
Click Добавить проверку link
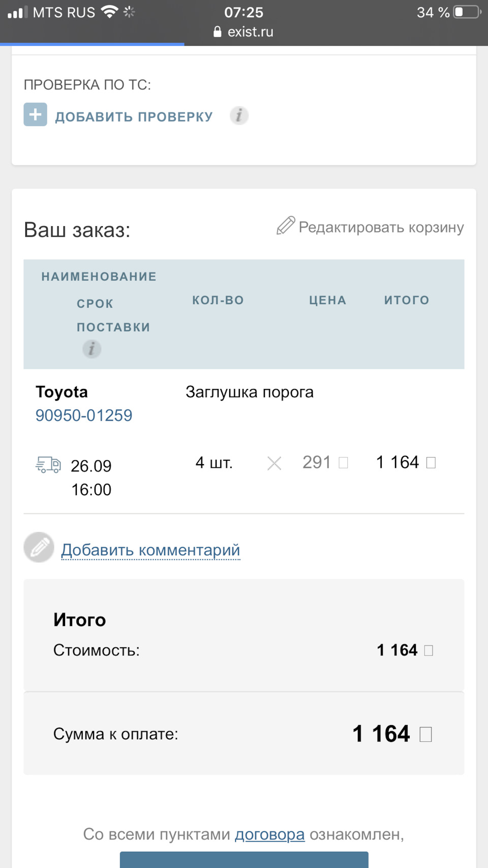pos(134,116)
